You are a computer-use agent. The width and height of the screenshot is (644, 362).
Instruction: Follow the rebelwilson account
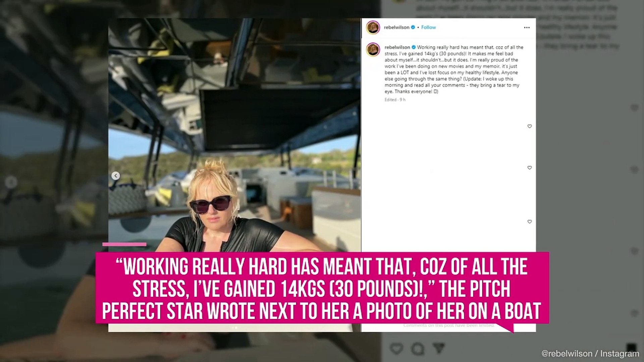coord(428,27)
